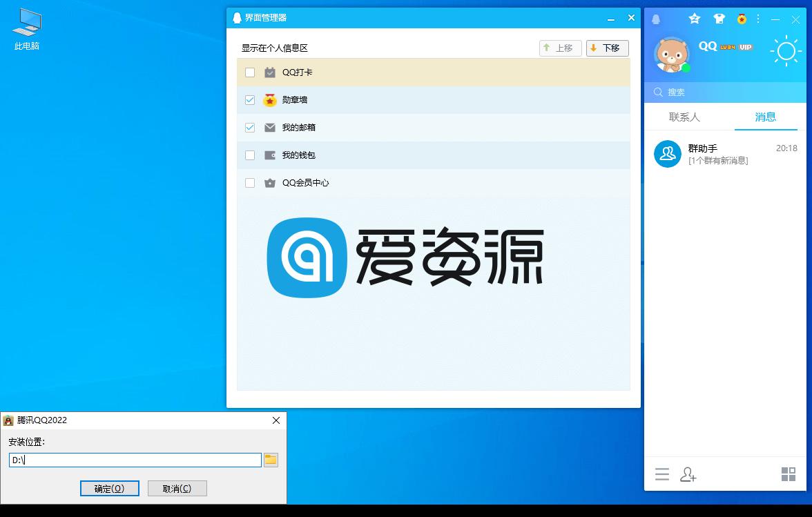Image resolution: width=812 pixels, height=517 pixels.
Task: Click the 取消(C) button
Action: pyautogui.click(x=177, y=489)
